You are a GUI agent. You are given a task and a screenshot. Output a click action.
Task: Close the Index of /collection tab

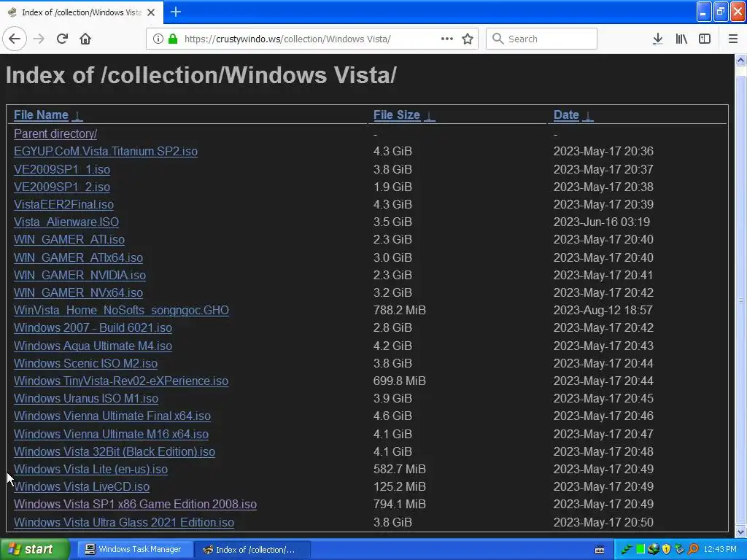(x=151, y=12)
